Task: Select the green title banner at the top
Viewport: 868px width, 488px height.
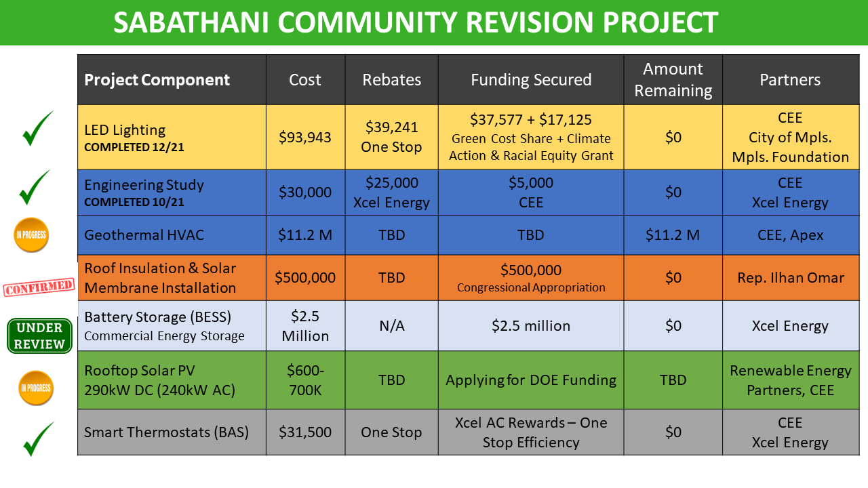Action: point(434,22)
